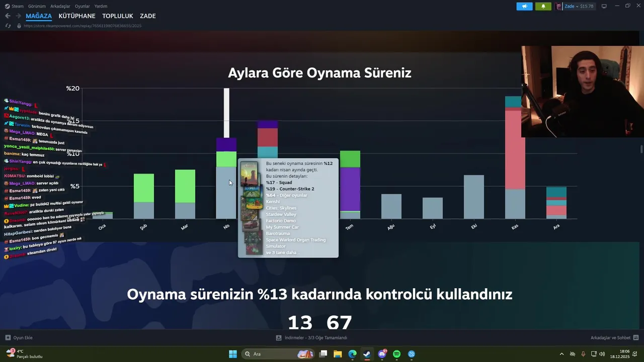Open the Oyunlar menu

click(x=82, y=6)
